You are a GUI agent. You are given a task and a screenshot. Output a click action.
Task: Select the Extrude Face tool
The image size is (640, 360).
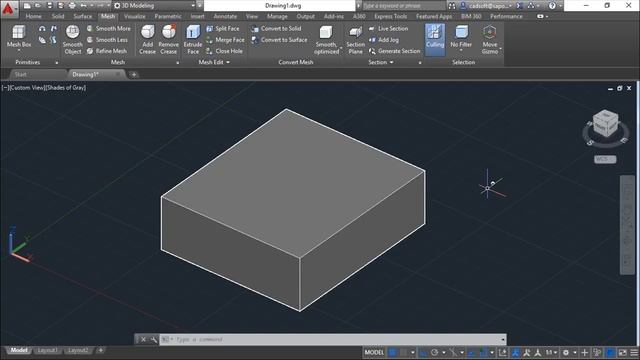193,40
